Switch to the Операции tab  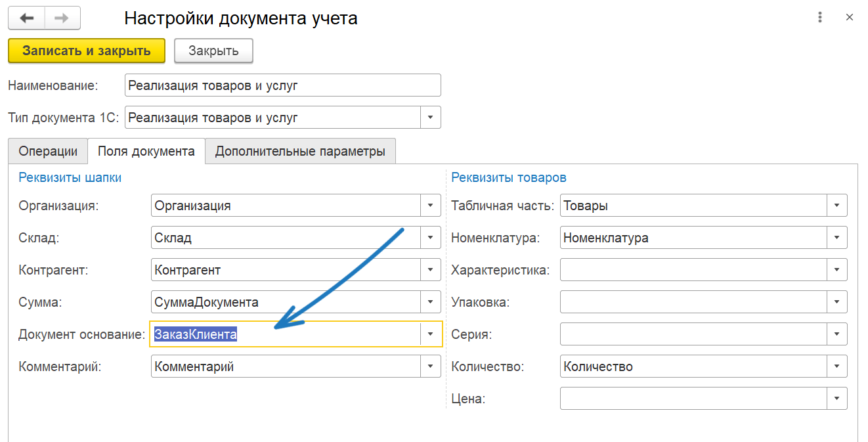click(48, 151)
